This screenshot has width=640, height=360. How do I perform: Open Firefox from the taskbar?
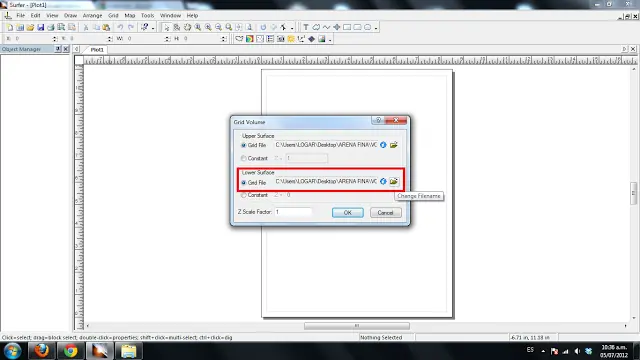41,351
